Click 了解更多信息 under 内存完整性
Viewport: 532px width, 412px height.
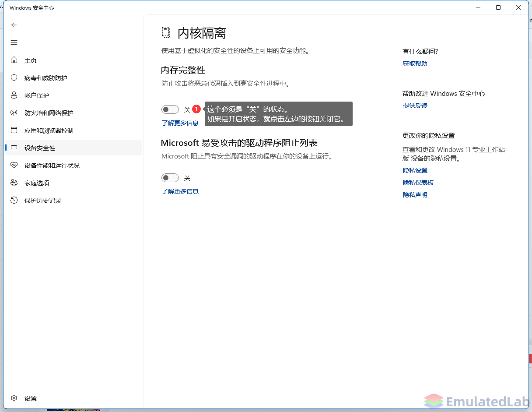pyautogui.click(x=180, y=123)
